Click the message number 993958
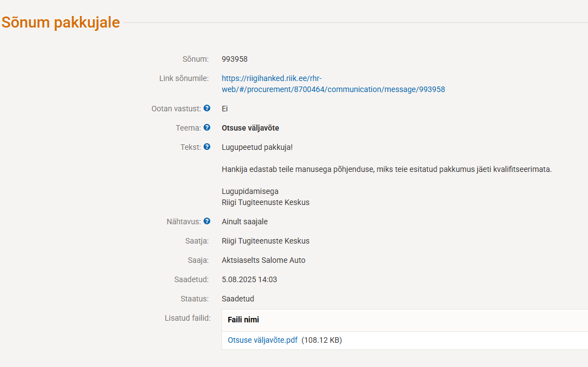 235,59
